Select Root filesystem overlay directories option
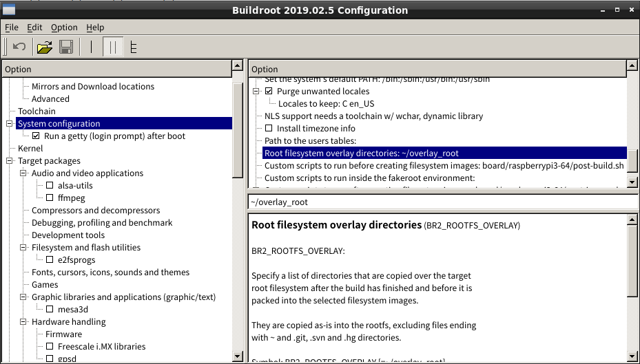This screenshot has height=364, width=640. click(x=444, y=153)
